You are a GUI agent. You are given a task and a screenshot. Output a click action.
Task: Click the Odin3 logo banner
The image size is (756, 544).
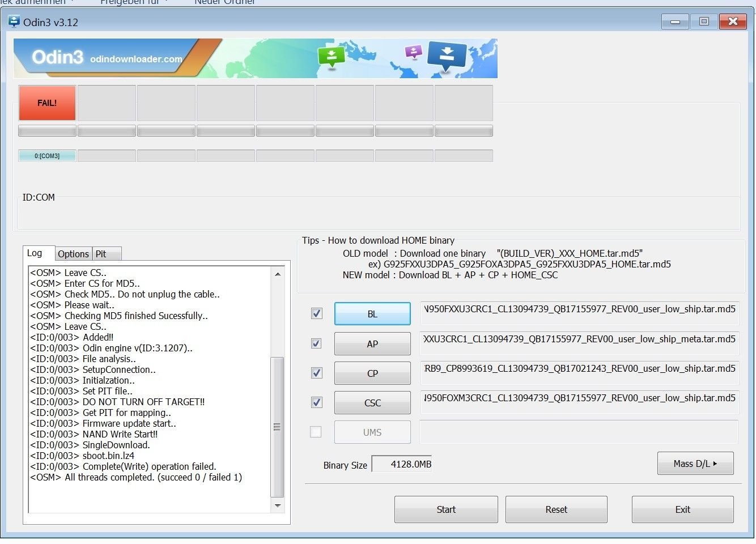(255, 58)
